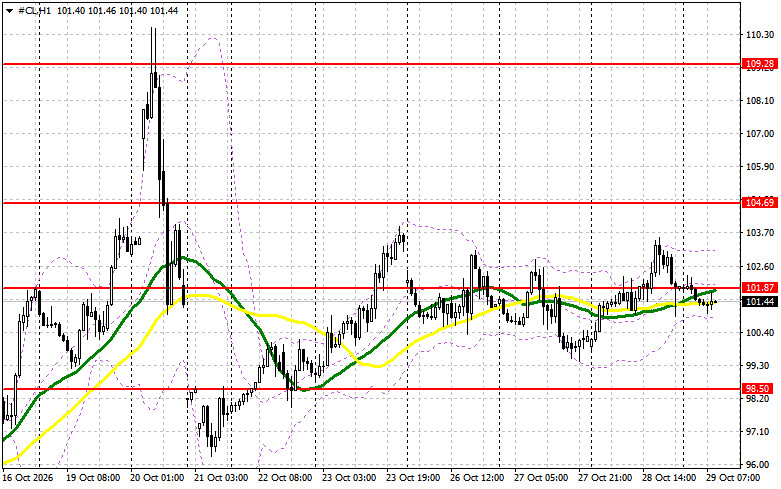Click the 96.00 price scale value

pyautogui.click(x=758, y=464)
